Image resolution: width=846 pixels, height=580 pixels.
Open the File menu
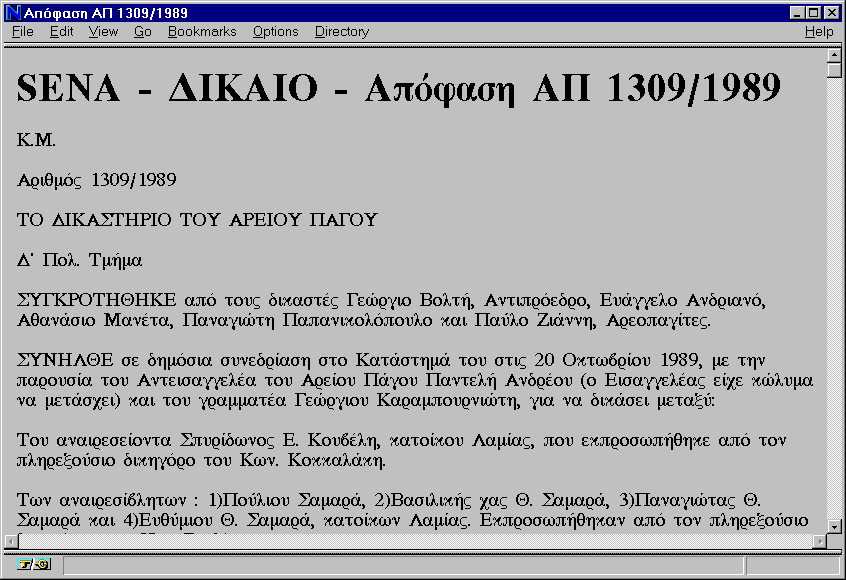pyautogui.click(x=23, y=32)
